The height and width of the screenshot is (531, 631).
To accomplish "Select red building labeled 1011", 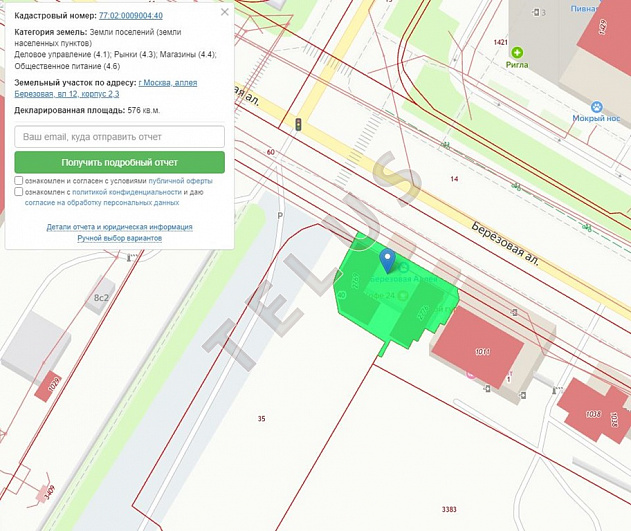I will coord(478,346).
